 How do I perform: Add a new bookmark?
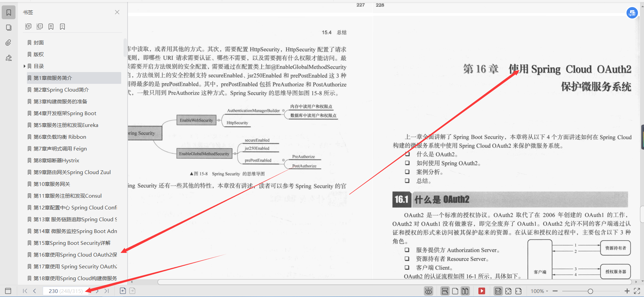click(x=51, y=26)
